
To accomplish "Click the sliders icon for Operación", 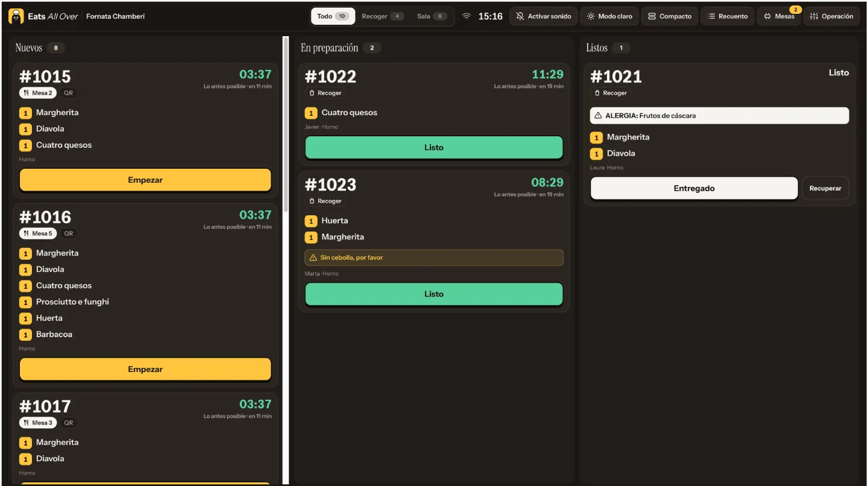I will click(814, 16).
